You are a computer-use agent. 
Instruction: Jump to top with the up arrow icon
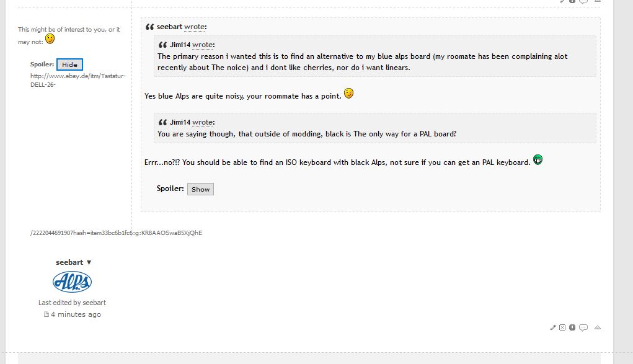[598, 327]
